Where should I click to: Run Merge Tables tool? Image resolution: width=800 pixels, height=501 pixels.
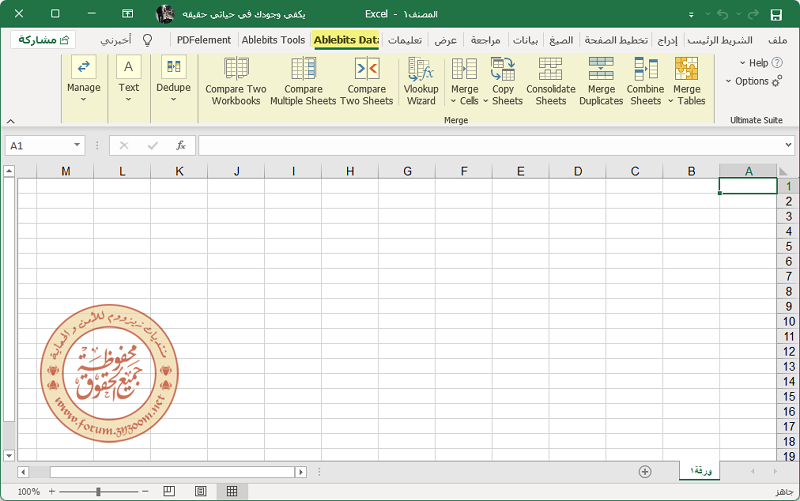(x=687, y=82)
